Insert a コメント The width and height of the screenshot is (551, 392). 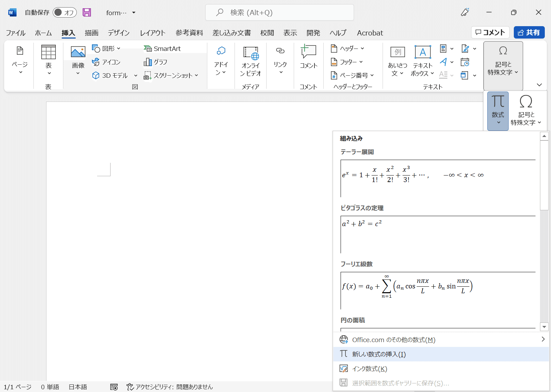pos(308,59)
